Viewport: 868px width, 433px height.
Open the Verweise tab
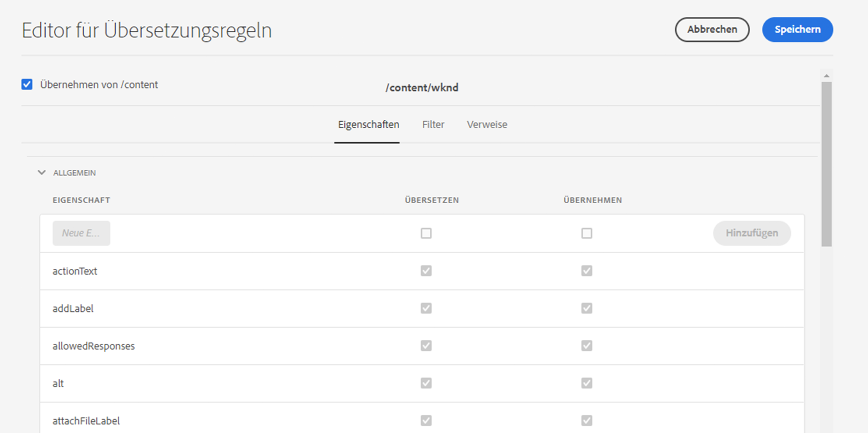[x=487, y=124]
